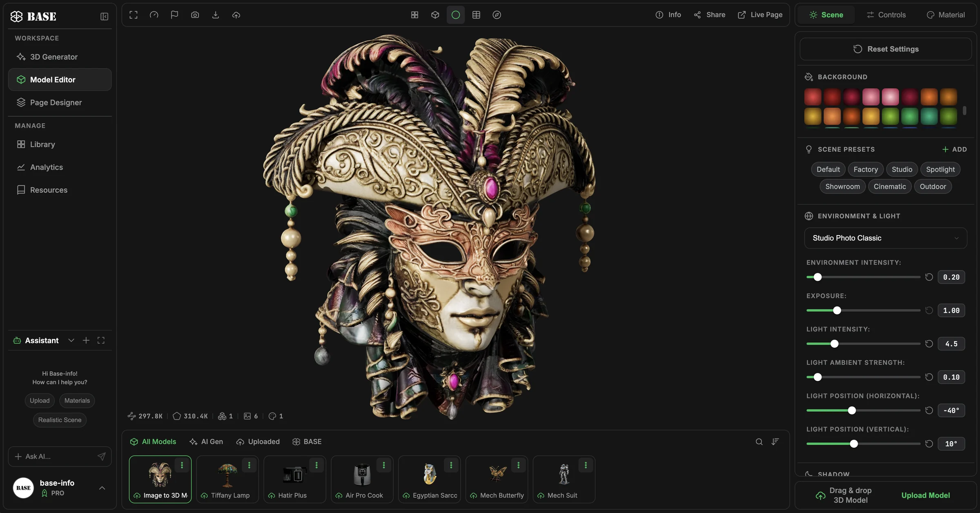Switch to the Scene tab
The height and width of the screenshot is (513, 980).
click(x=826, y=15)
